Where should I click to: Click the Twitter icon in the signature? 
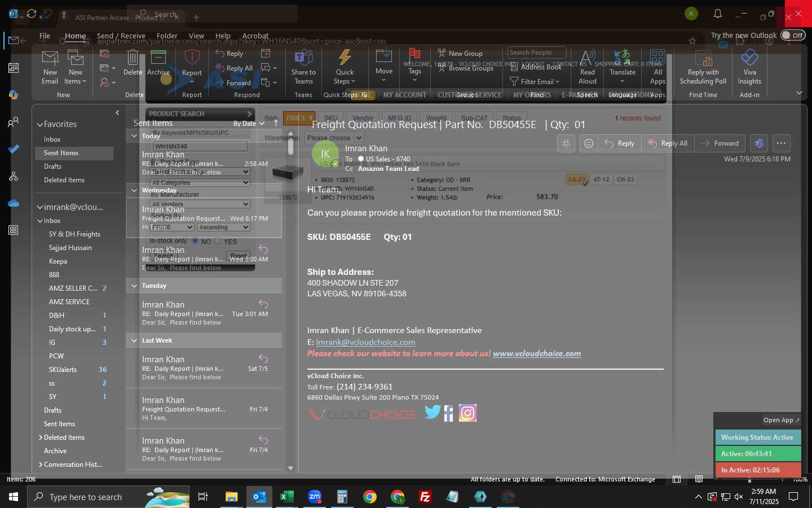433,413
